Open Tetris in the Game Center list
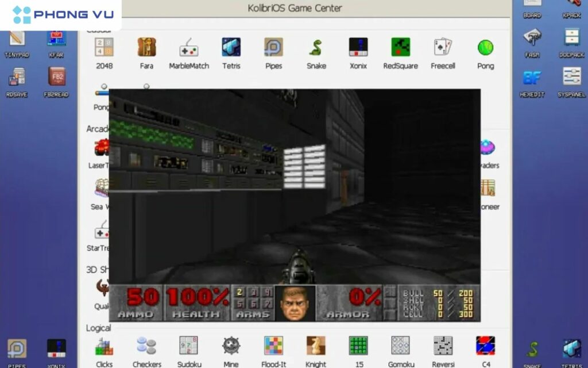588x368 pixels. (x=231, y=47)
